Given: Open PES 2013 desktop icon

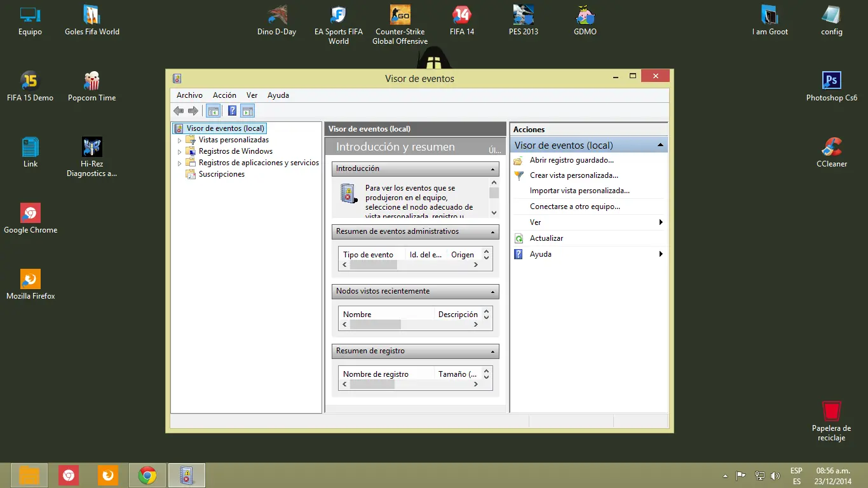Looking at the screenshot, I should pos(524,15).
